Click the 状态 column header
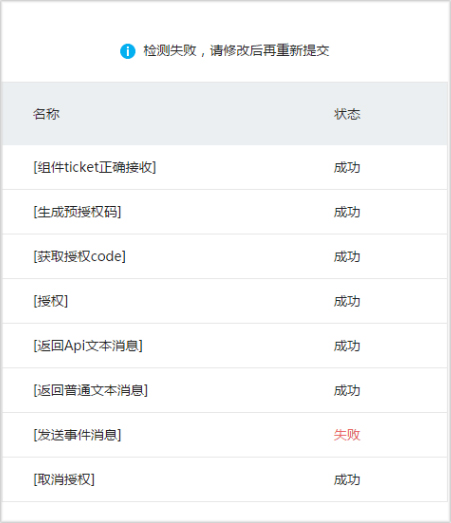451x523 pixels. [347, 114]
